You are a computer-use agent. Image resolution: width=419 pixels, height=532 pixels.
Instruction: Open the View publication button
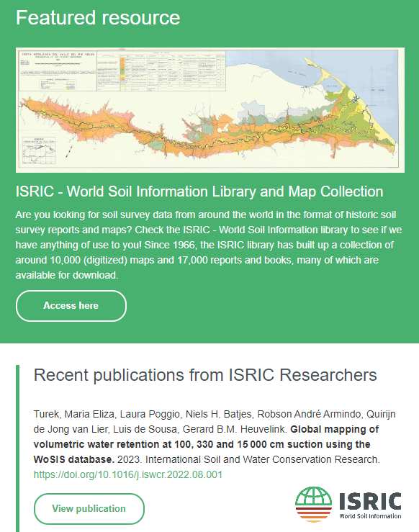tap(89, 508)
